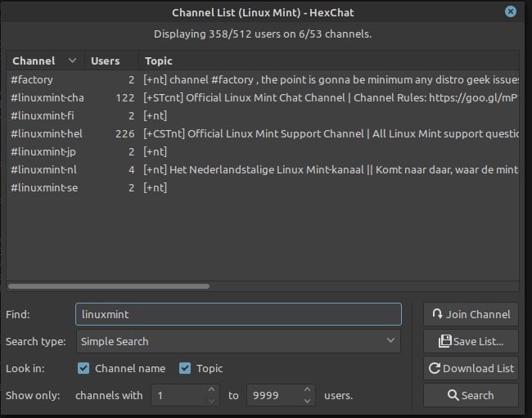Click the 122 users count cell
532x418 pixels.
pyautogui.click(x=125, y=97)
